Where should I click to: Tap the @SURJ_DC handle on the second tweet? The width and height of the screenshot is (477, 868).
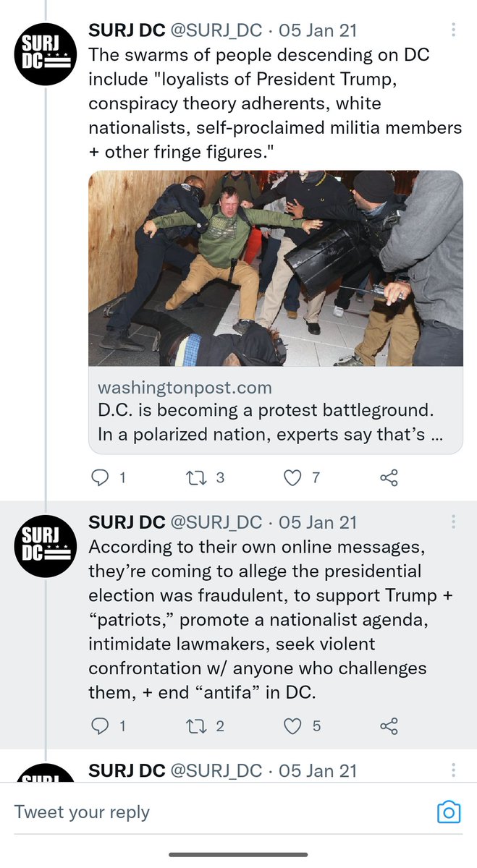click(x=216, y=522)
